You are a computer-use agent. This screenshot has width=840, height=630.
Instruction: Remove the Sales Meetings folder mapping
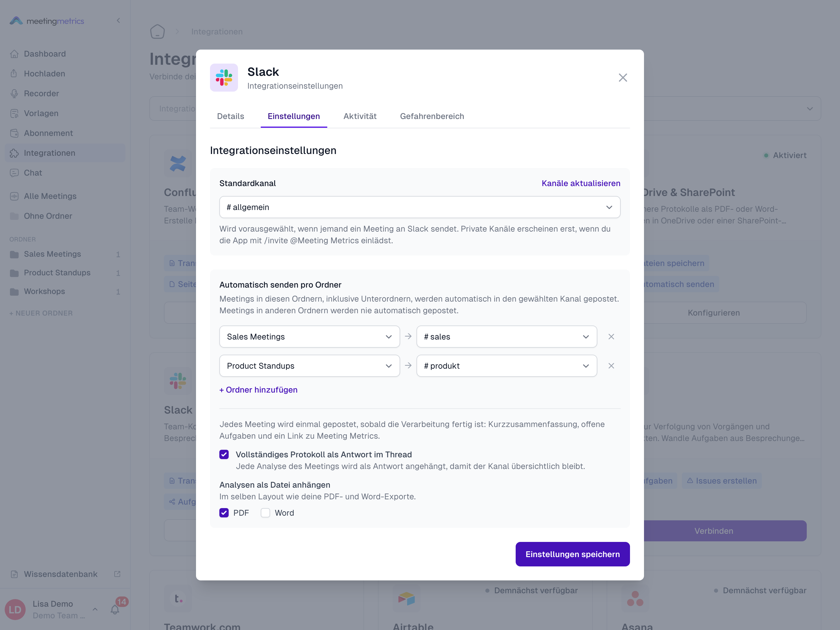pos(611,337)
